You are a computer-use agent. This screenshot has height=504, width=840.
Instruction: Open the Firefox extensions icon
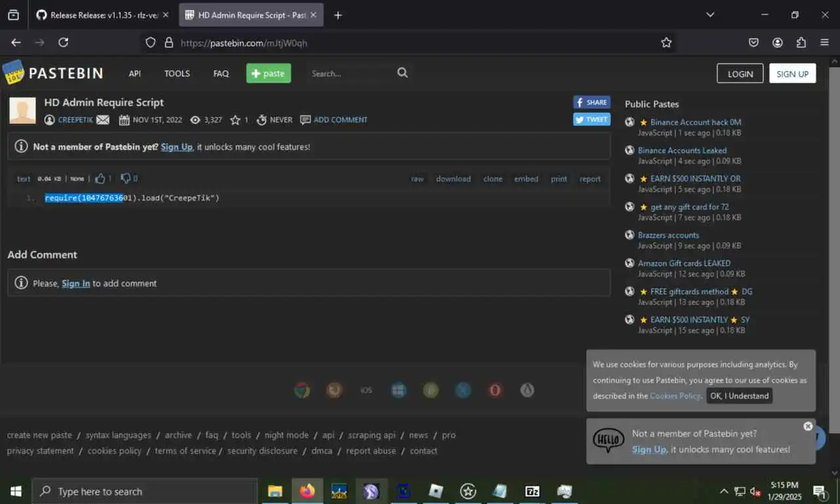pyautogui.click(x=801, y=43)
